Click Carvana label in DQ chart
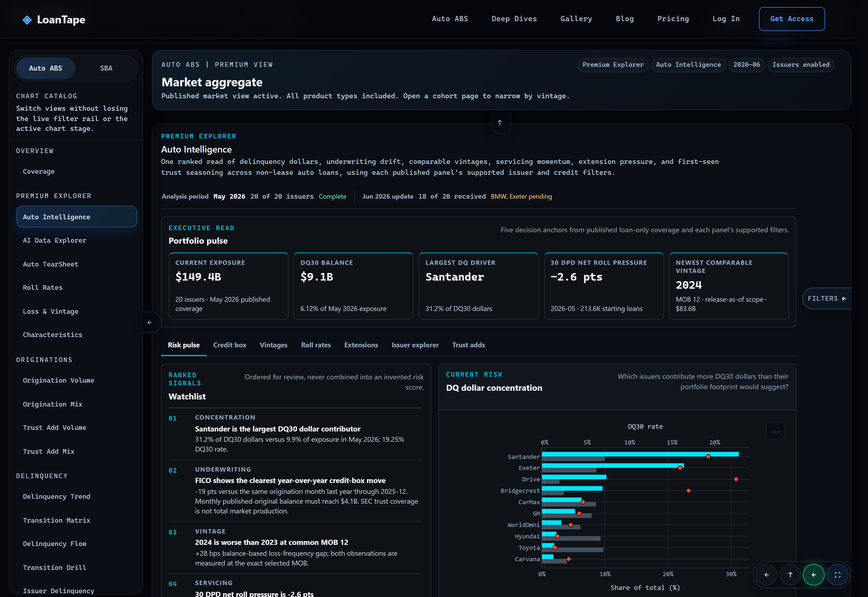The image size is (868, 597). (527, 560)
